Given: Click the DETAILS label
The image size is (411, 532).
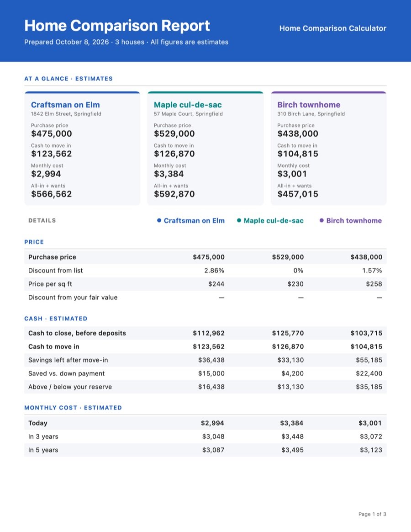Looking at the screenshot, I should tap(42, 221).
